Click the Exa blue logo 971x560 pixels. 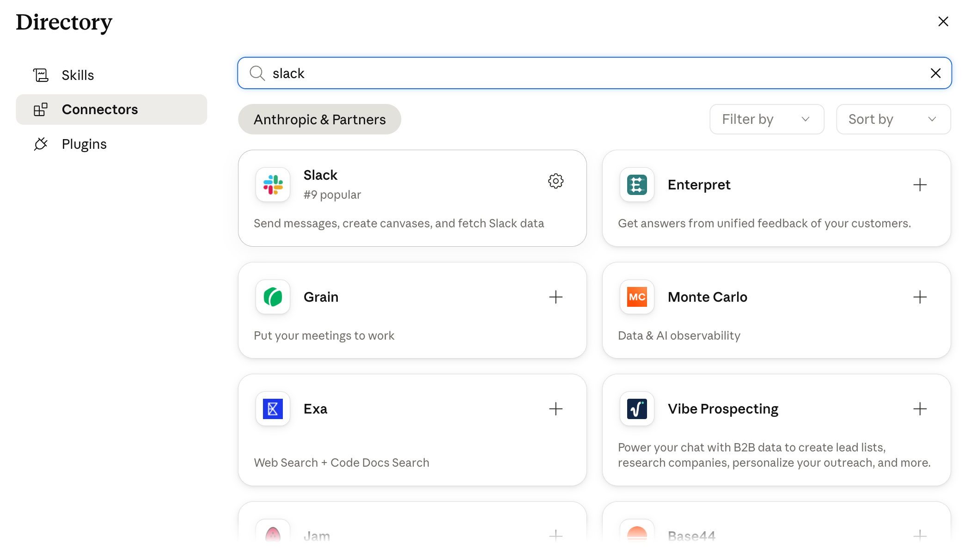click(x=273, y=408)
